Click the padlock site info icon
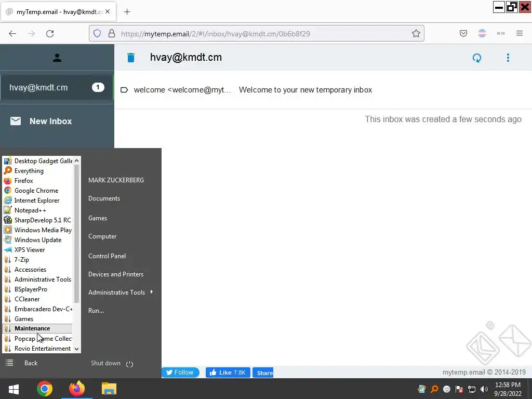Screen dimensions: 532x399 (111, 33)
